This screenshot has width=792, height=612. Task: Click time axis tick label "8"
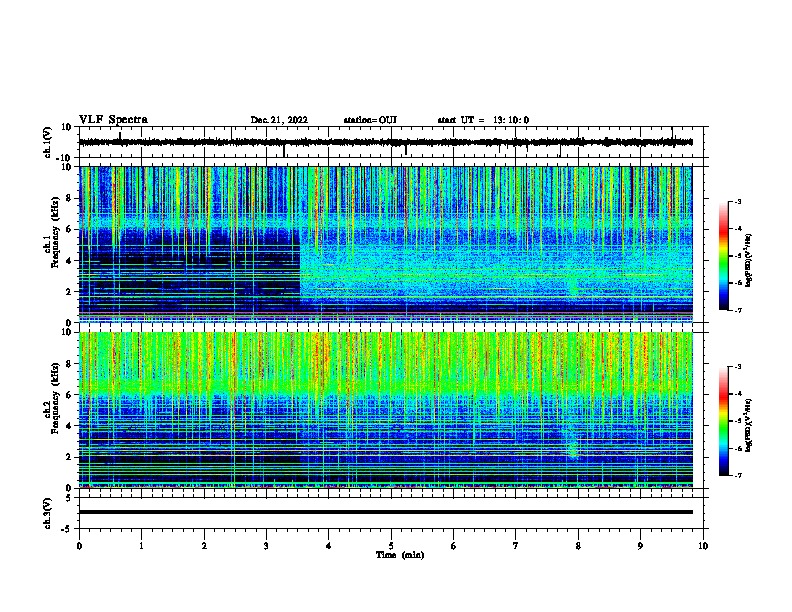coord(578,546)
